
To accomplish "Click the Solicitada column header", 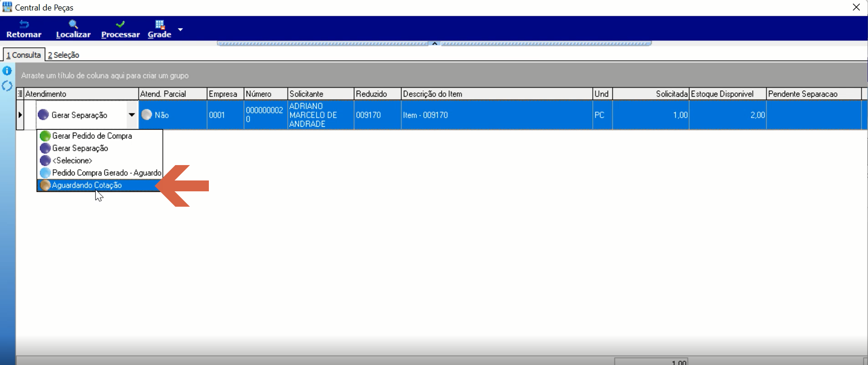I will 651,94.
